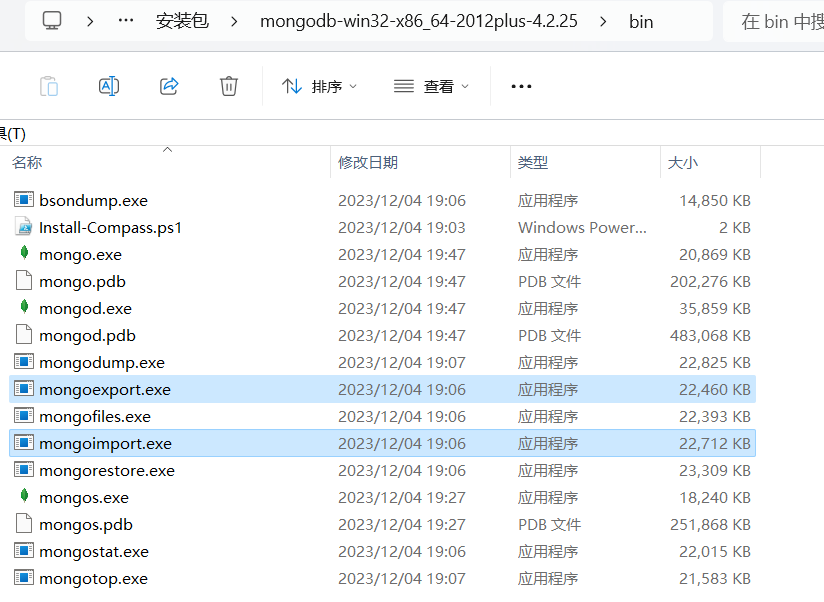Screen dimensions: 824x602
Task: Click the blank file icon of mongod.pdb
Action: click(24, 335)
